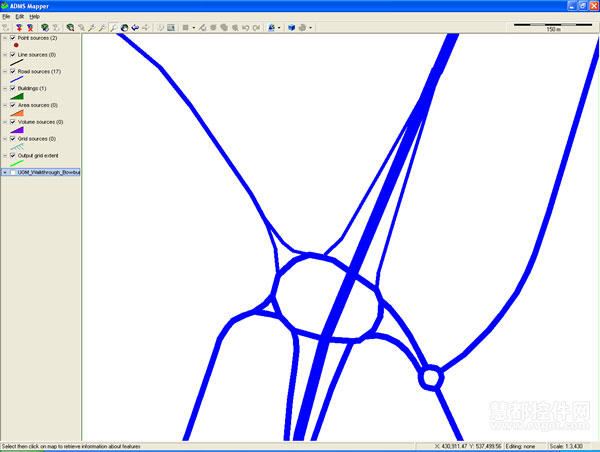The height and width of the screenshot is (452, 600).
Task: Open the Edit menu
Action: tap(20, 16)
